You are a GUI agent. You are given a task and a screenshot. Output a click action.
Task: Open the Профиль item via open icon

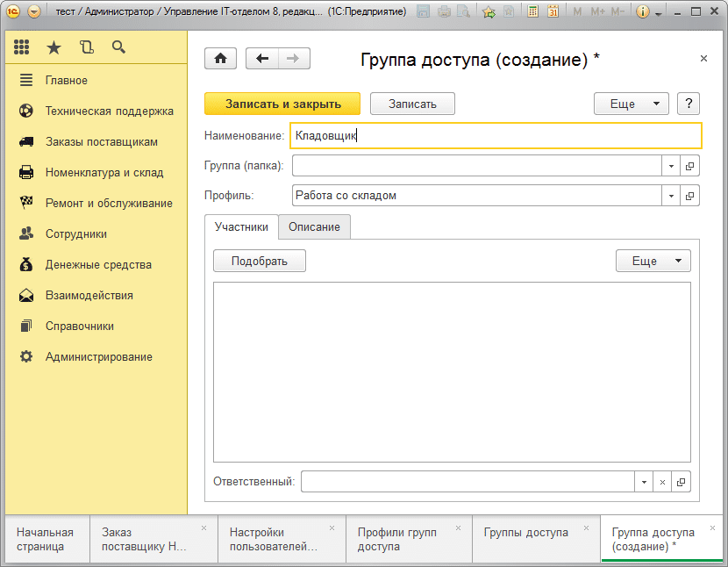[690, 196]
